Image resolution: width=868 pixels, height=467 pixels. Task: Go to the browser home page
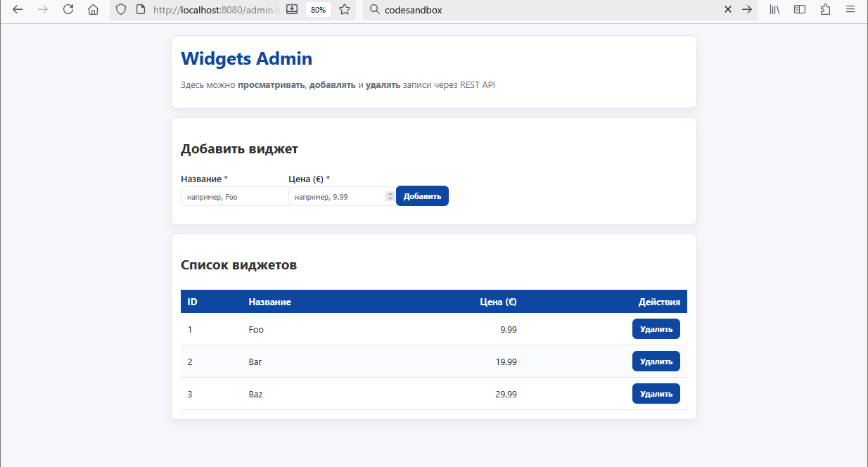tap(93, 10)
